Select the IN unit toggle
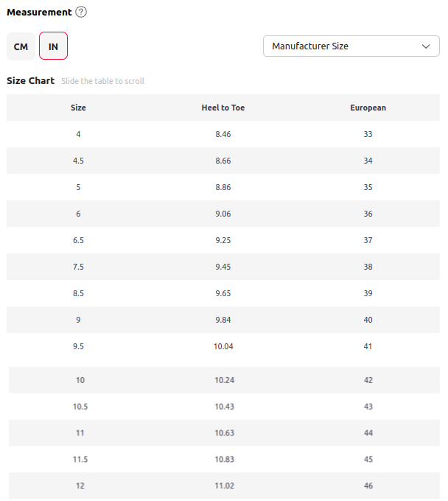The width and height of the screenshot is (448, 501). [x=53, y=46]
